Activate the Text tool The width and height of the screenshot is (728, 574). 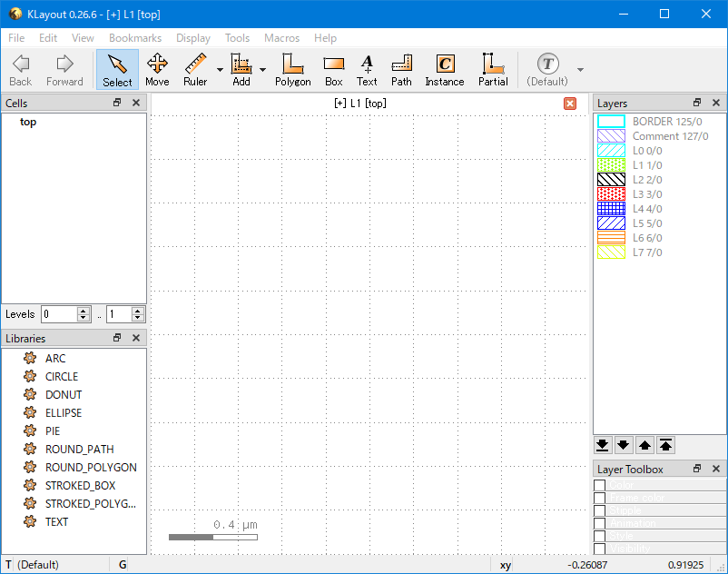(367, 70)
